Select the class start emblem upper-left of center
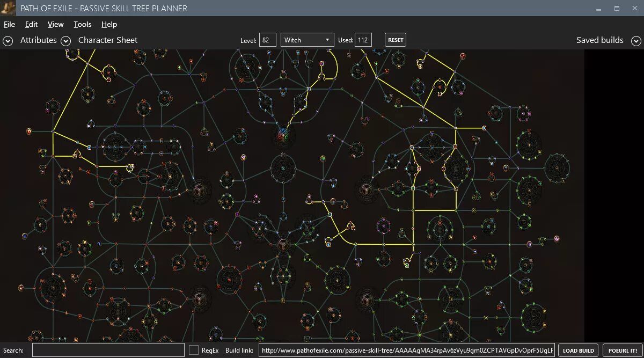Image resolution: width=644 pixels, height=358 pixels. 199,189
